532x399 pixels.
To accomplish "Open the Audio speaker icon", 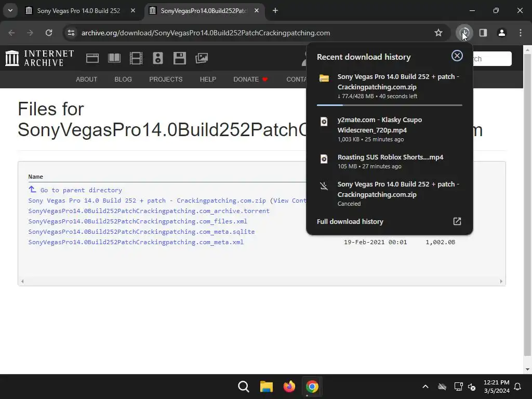I will [x=158, y=58].
